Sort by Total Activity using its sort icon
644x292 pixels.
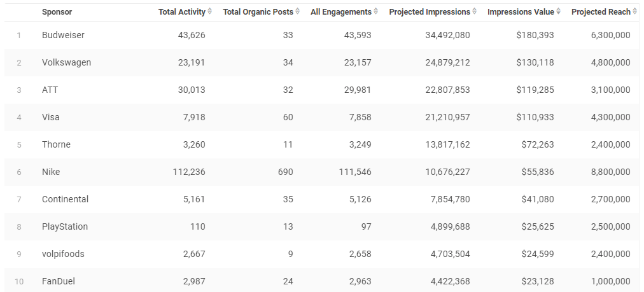pos(210,12)
